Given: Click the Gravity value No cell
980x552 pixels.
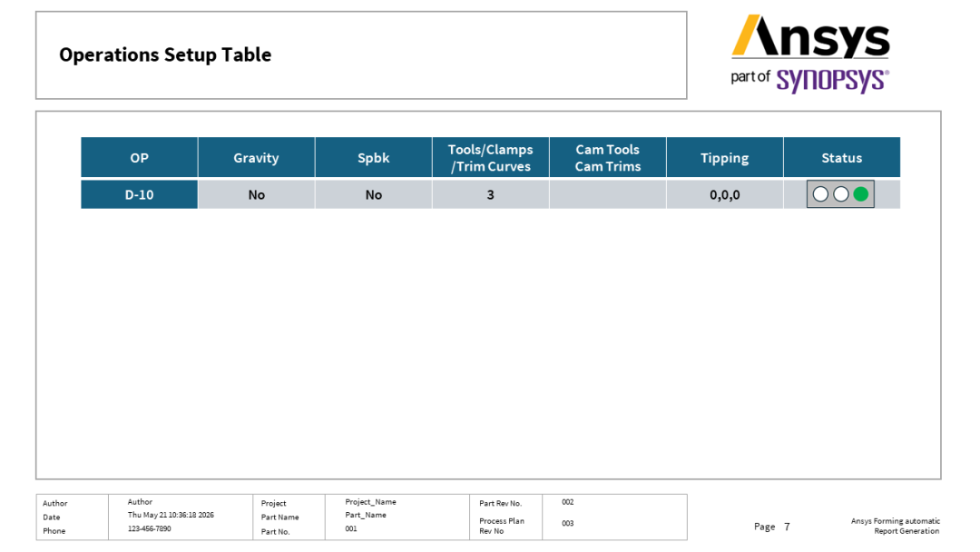Looking at the screenshot, I should click(x=256, y=194).
